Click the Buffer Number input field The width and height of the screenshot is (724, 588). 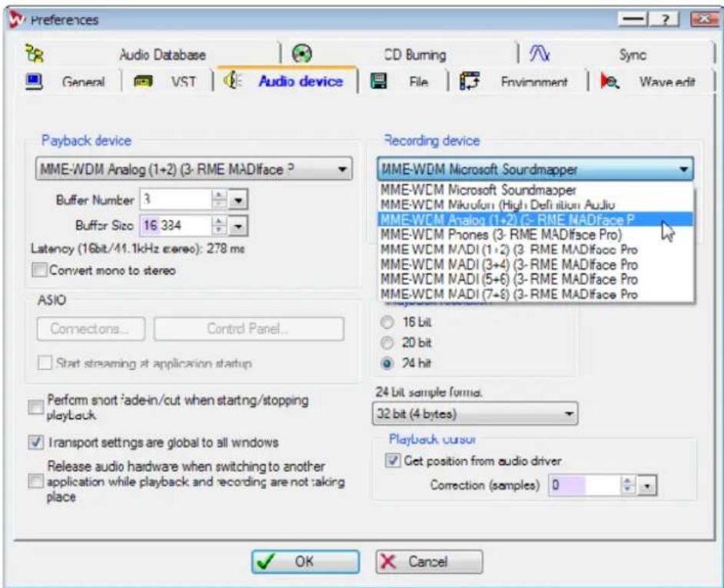coord(176,200)
